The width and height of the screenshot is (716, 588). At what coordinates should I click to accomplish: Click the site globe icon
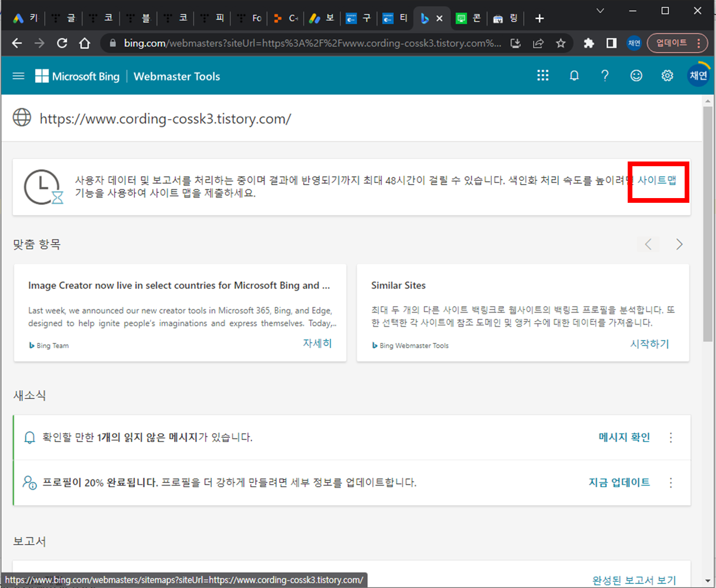pyautogui.click(x=22, y=117)
